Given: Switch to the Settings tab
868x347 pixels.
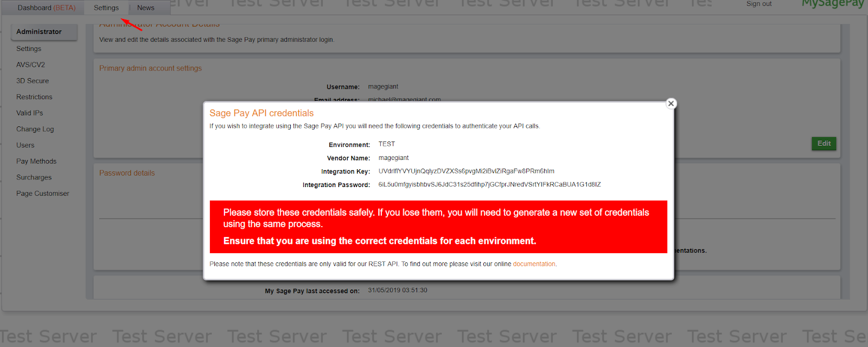Looking at the screenshot, I should 106,8.
